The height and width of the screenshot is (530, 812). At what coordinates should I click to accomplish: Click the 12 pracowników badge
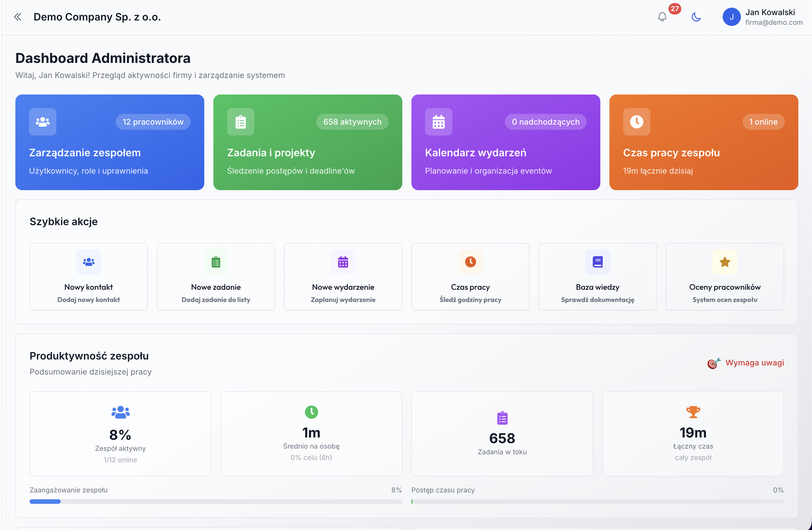pos(153,122)
